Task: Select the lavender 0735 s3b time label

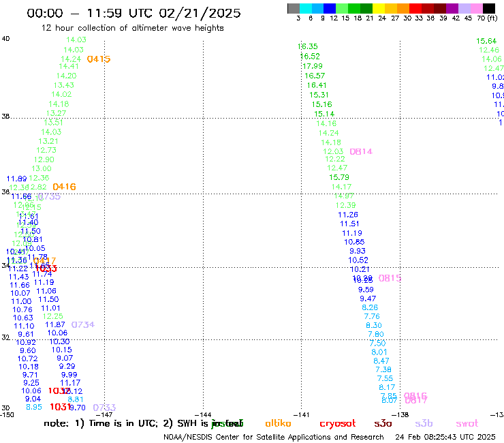Action: pyautogui.click(x=49, y=196)
